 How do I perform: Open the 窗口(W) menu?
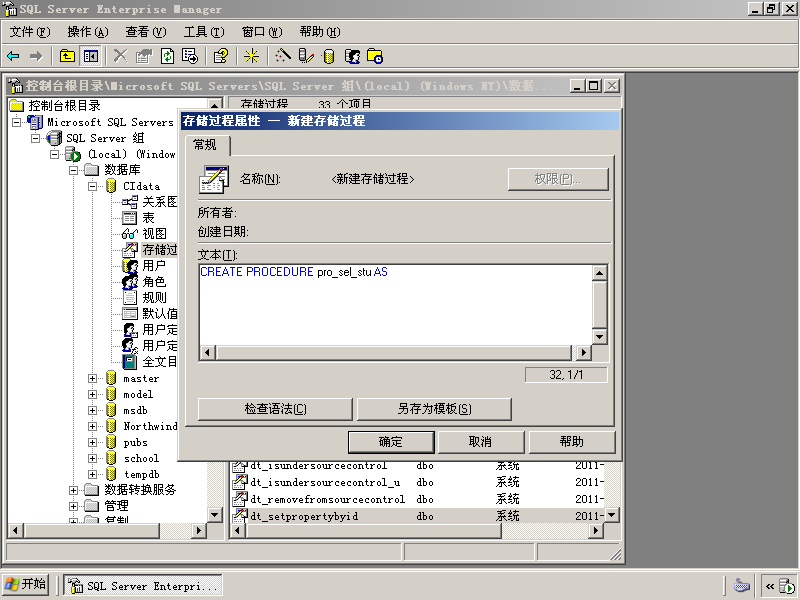point(262,32)
